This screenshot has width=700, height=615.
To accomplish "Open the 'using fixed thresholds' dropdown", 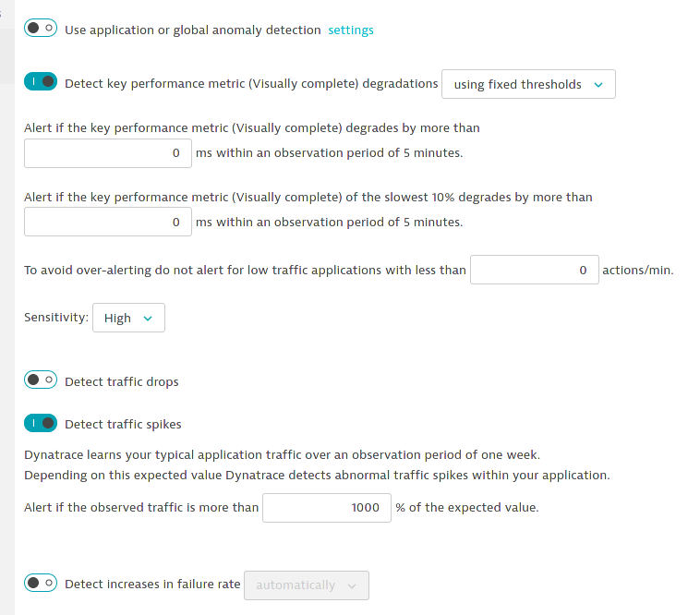I will 528,84.
